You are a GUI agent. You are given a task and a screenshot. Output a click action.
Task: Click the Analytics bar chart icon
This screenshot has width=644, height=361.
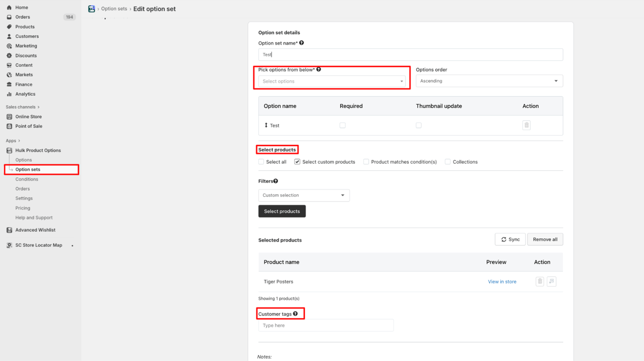coord(9,94)
